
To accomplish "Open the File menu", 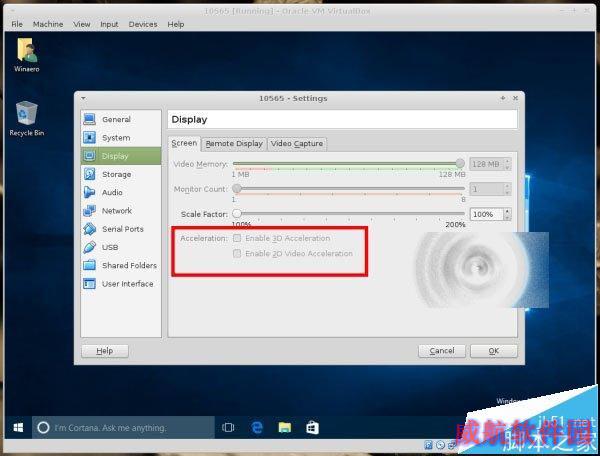I will 17,24.
